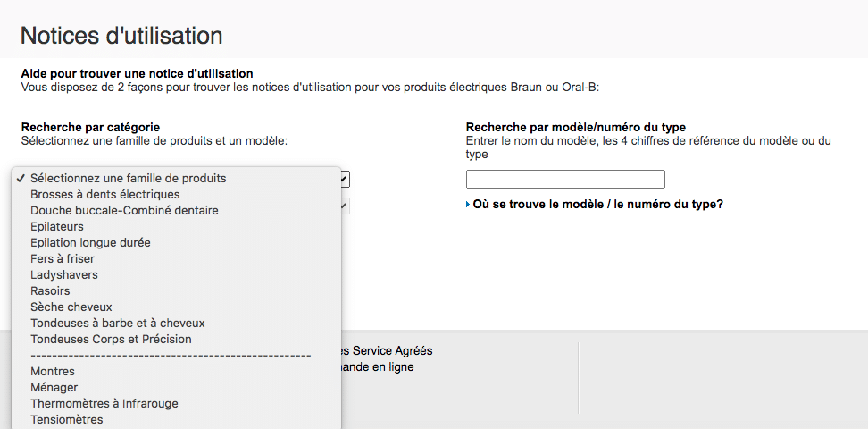The height and width of the screenshot is (429, 868).
Task: Choose the 'Ménager' category
Action: coord(54,387)
